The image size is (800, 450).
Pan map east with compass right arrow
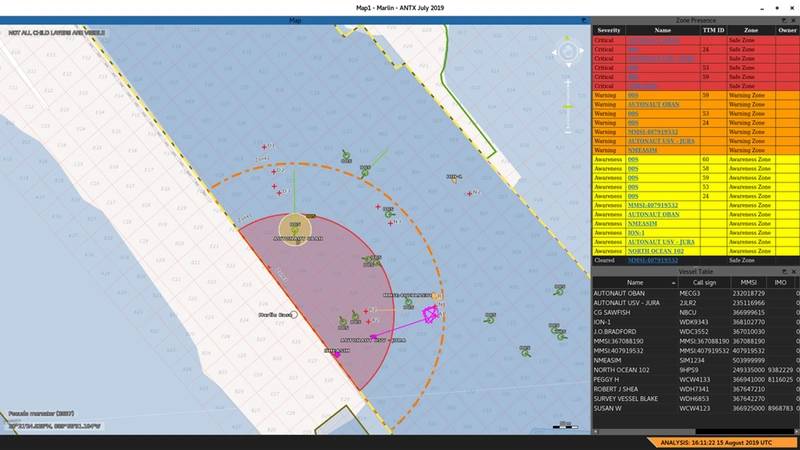581,51
